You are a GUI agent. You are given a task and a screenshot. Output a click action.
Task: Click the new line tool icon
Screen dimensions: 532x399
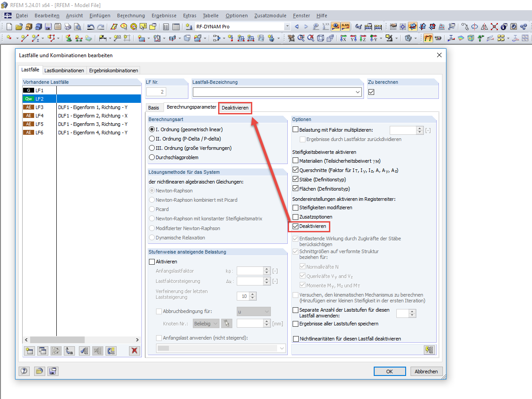(24, 38)
